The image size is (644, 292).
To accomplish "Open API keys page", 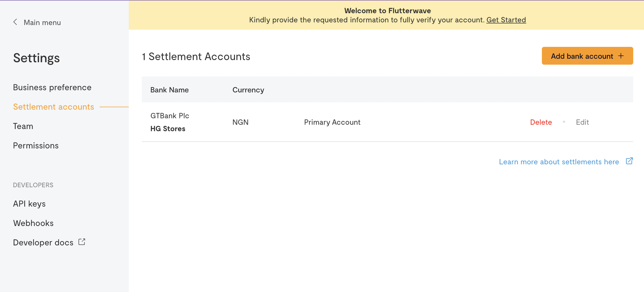I will pos(29,204).
